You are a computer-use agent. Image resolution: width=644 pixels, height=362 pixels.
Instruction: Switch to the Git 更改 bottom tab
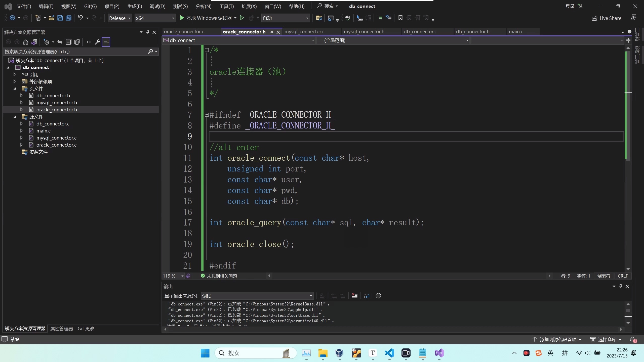click(x=86, y=329)
